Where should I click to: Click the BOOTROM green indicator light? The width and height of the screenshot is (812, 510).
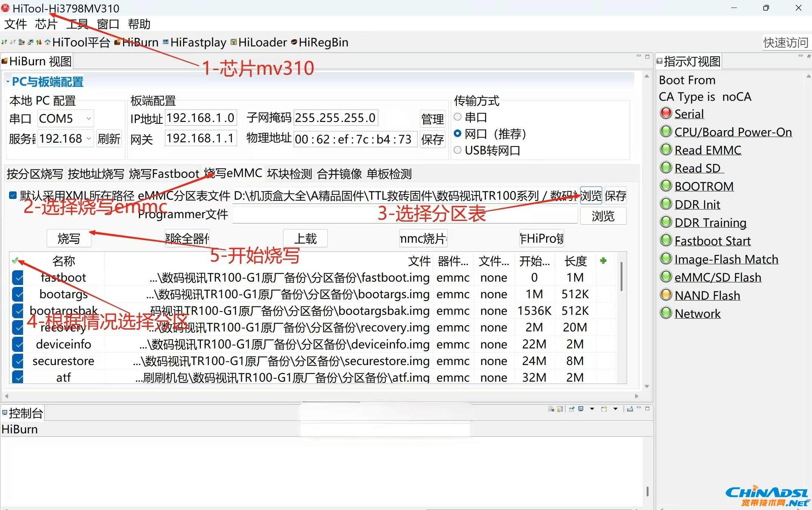pyautogui.click(x=666, y=185)
